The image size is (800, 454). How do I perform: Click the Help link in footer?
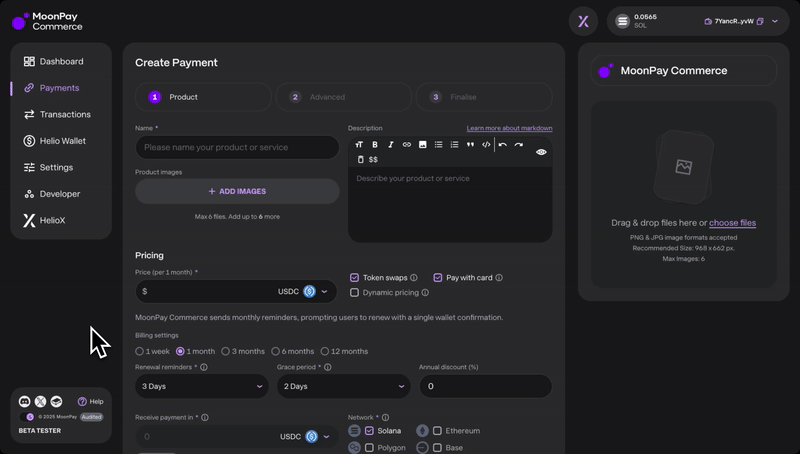[x=91, y=402]
